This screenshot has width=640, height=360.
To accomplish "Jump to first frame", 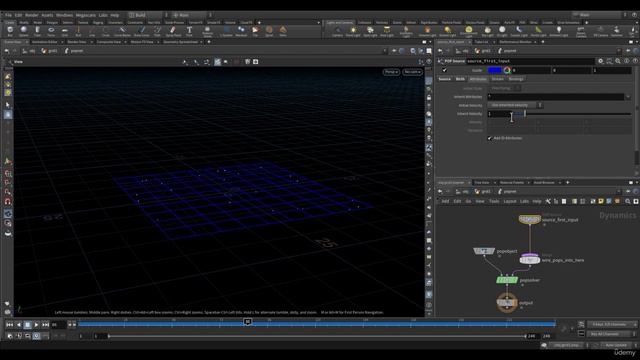I will (9, 325).
